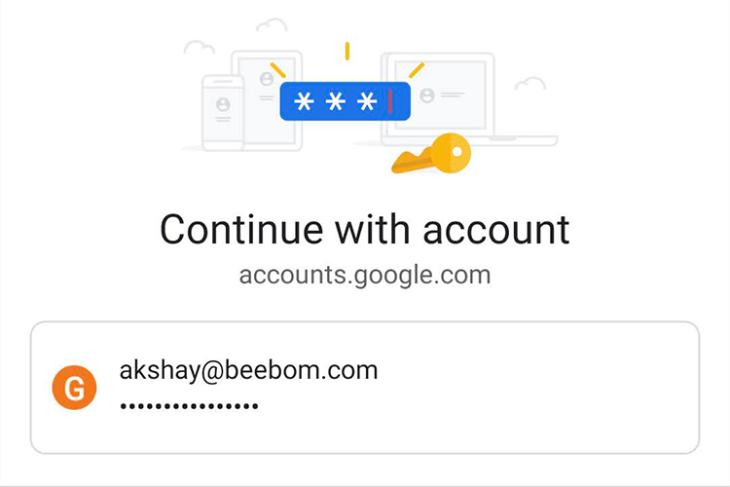Click the cloud left of the phone

pyautogui.click(x=199, y=47)
